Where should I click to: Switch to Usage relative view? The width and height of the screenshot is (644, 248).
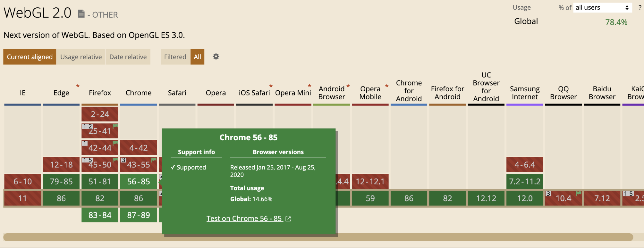pyautogui.click(x=81, y=57)
